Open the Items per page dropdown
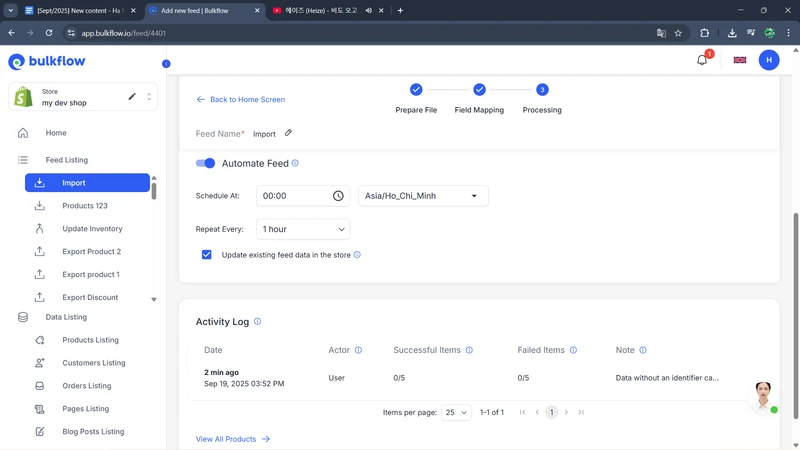Viewport: 800px width, 450px height. coord(456,412)
